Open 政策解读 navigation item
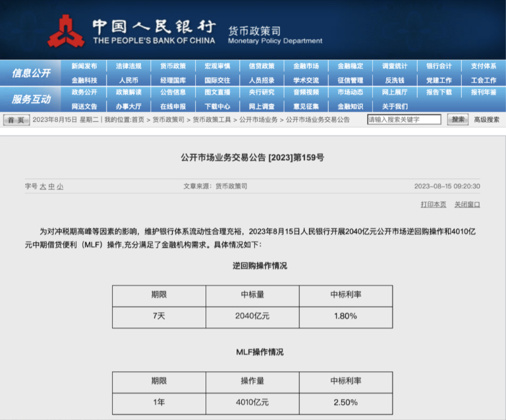 click(128, 92)
